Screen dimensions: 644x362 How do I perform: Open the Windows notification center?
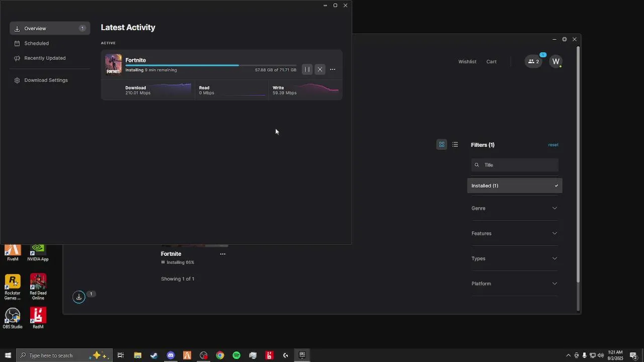[x=633, y=355]
